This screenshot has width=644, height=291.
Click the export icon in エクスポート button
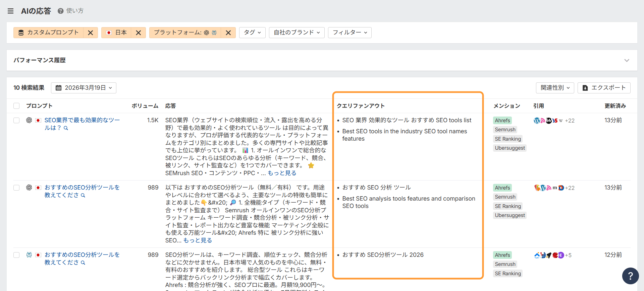[585, 88]
